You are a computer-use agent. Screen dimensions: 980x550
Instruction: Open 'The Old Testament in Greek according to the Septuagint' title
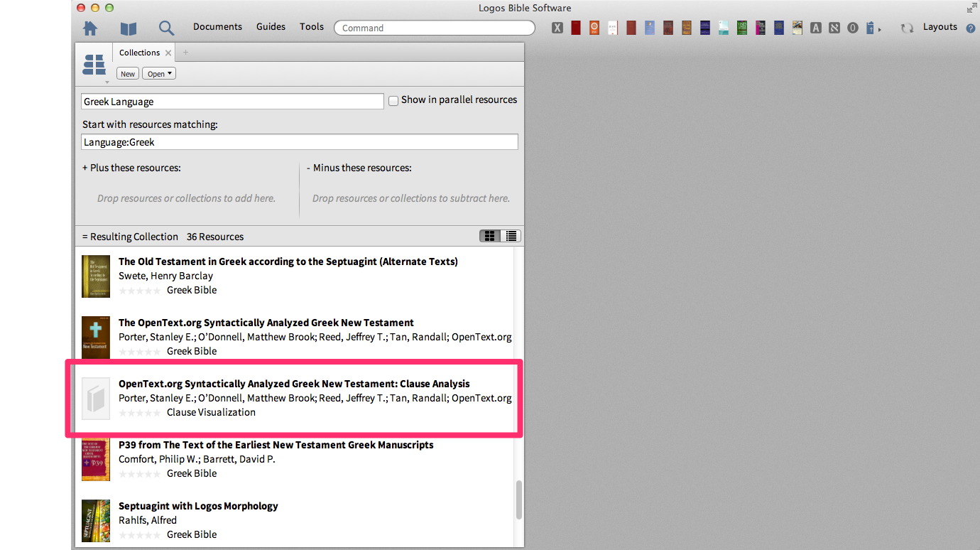click(288, 261)
